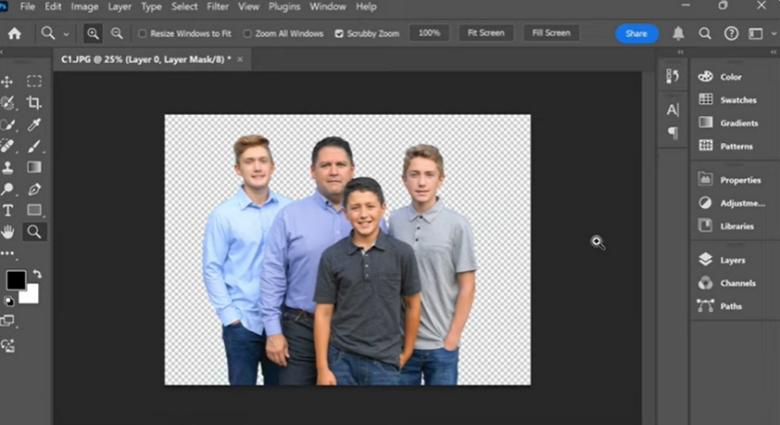Open the Zoom tool preset dropdown
The image size is (780, 425).
tap(66, 33)
